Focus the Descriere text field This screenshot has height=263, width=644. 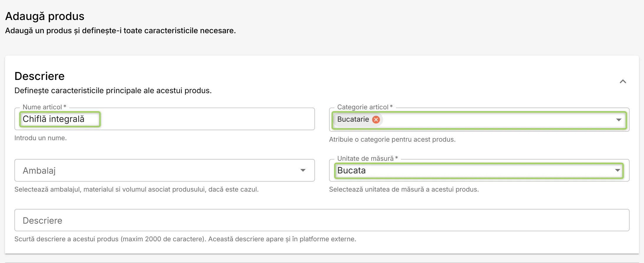click(x=322, y=220)
